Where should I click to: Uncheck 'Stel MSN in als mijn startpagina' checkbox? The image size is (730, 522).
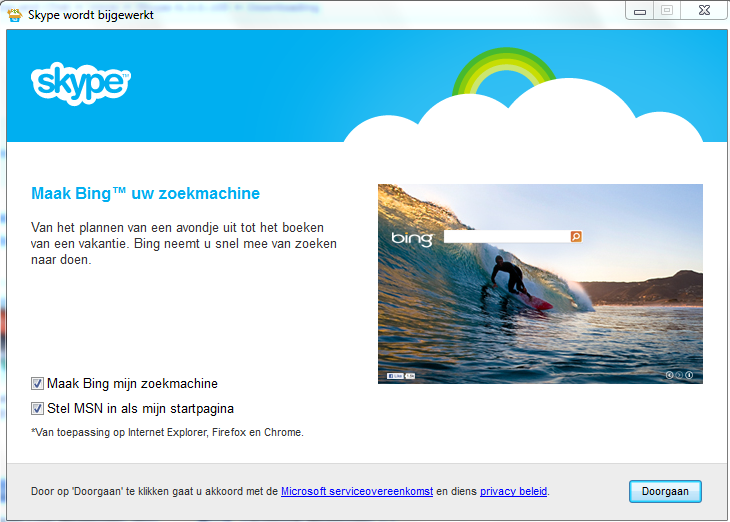coord(37,409)
